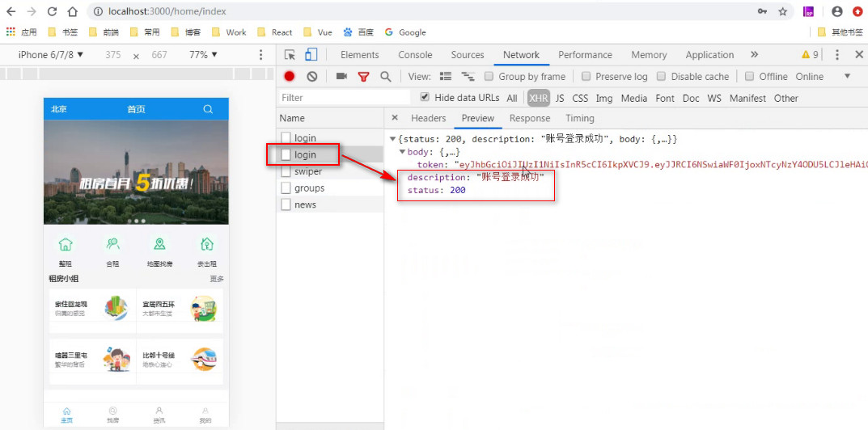868x430 pixels.
Task: Check the Disable cache option
Action: coord(661,76)
